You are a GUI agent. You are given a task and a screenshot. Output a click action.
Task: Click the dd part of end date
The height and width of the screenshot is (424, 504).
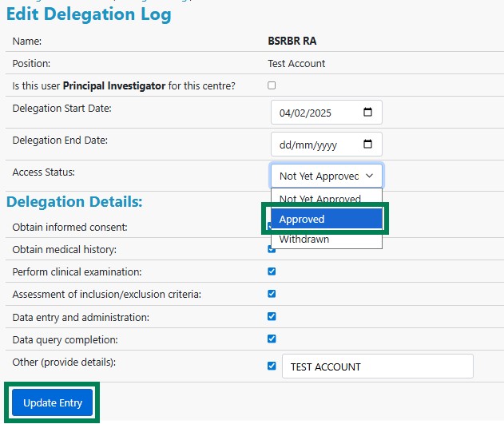286,145
